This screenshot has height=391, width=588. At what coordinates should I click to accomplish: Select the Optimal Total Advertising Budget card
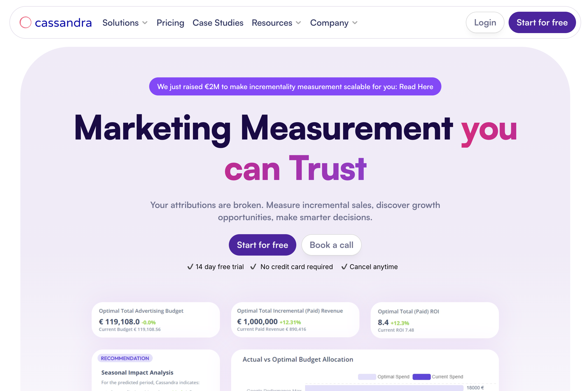pyautogui.click(x=156, y=320)
